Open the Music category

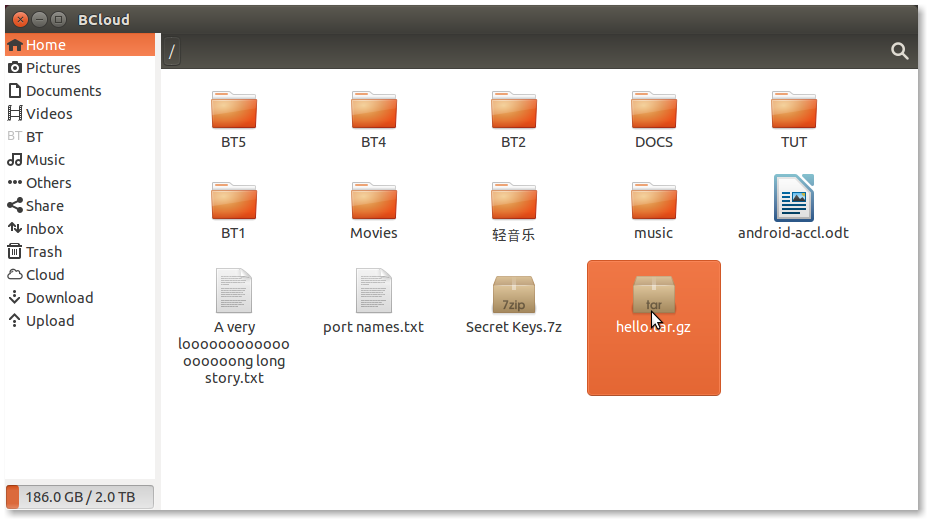[80, 160]
